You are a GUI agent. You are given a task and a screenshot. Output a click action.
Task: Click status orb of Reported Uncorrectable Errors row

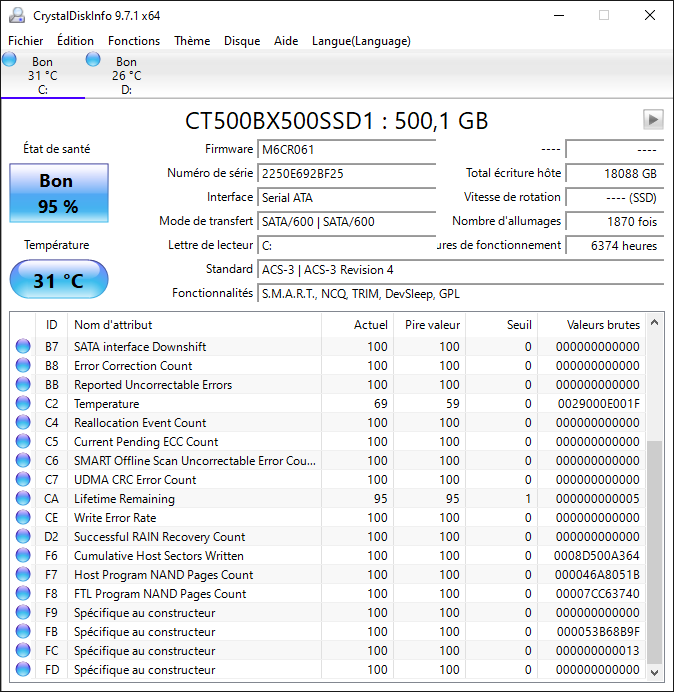(23, 384)
